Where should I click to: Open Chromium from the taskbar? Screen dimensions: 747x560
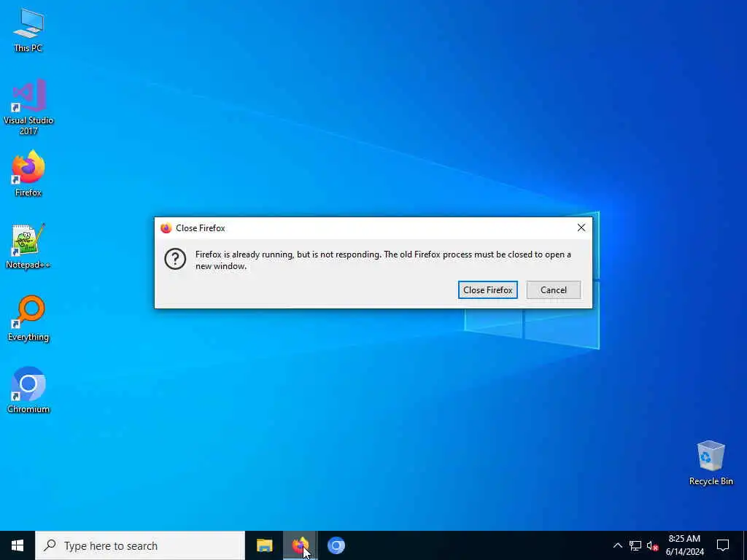(x=336, y=545)
